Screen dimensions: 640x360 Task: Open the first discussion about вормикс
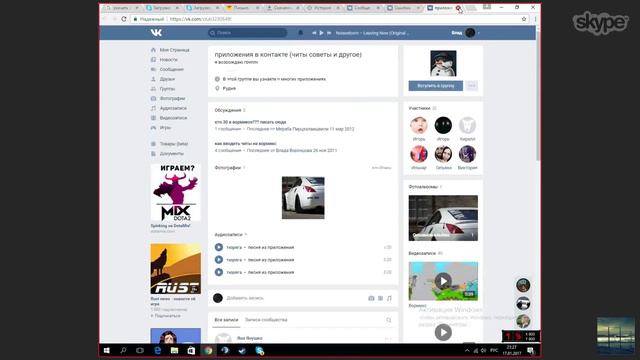(250, 122)
